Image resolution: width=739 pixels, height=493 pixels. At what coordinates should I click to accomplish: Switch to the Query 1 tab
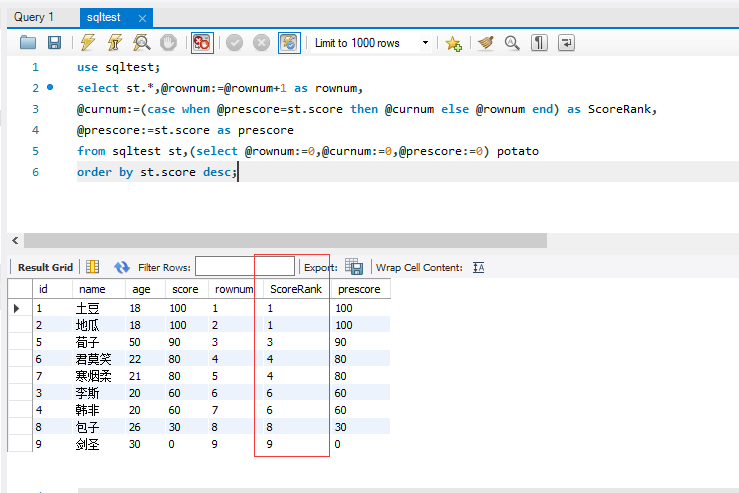pos(34,17)
